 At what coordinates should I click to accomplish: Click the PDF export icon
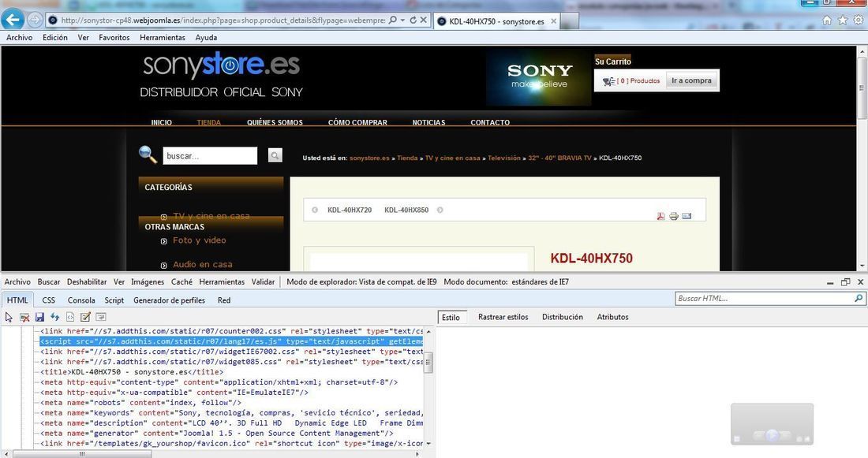pos(660,216)
